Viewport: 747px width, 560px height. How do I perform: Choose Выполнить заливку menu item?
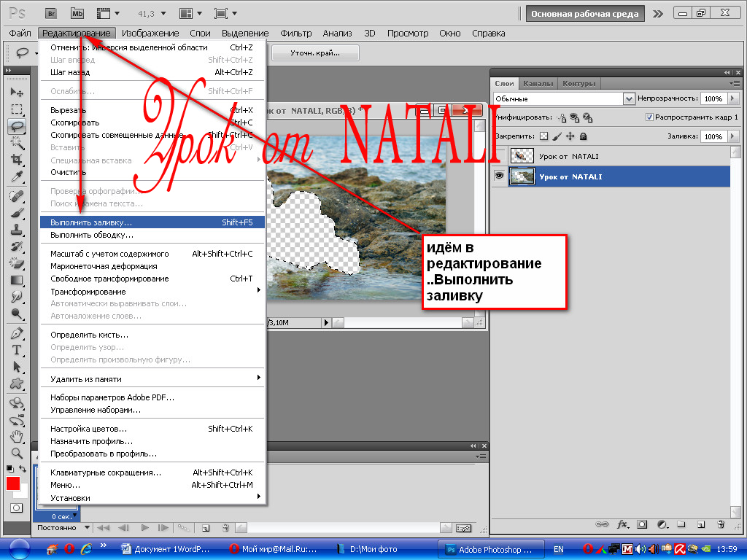pyautogui.click(x=91, y=222)
